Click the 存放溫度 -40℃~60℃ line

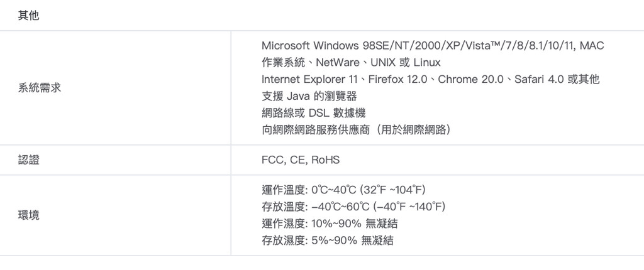(x=353, y=207)
